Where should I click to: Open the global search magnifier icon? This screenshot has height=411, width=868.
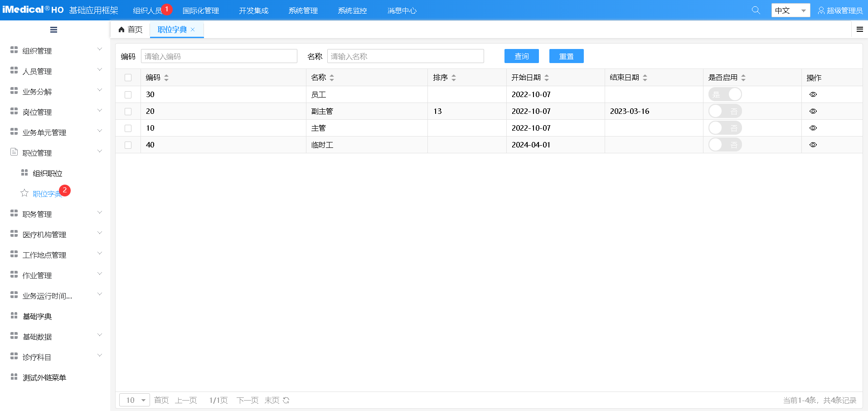click(x=755, y=10)
